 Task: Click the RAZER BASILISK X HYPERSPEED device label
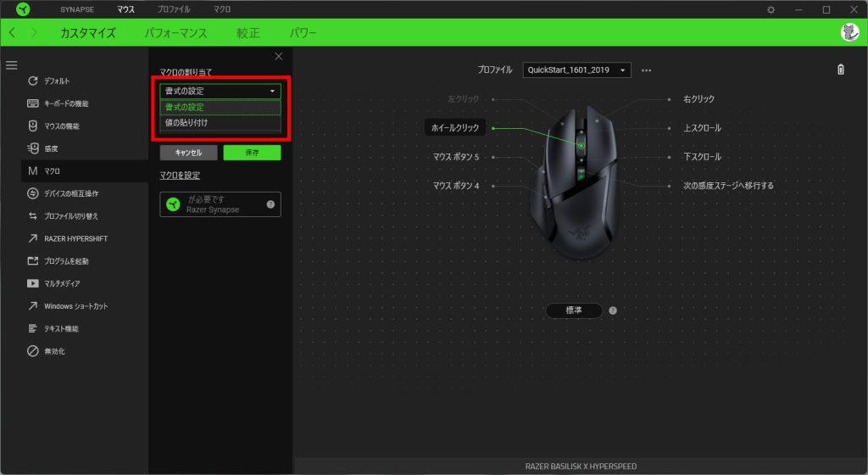tap(581, 467)
